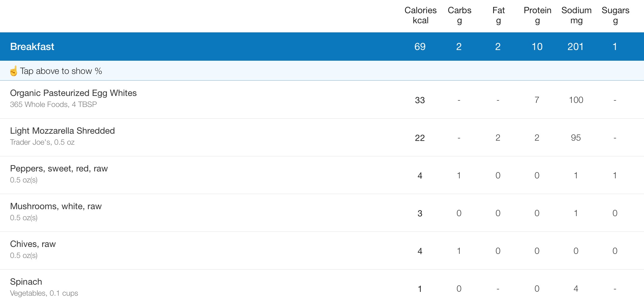Click the Sodium mg column header
Viewport: 644px width, 307px height.
click(576, 15)
